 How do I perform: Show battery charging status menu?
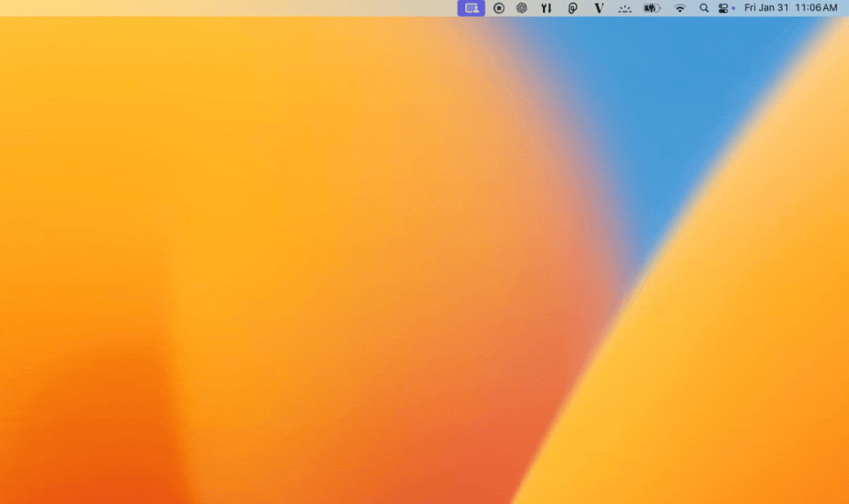[652, 8]
